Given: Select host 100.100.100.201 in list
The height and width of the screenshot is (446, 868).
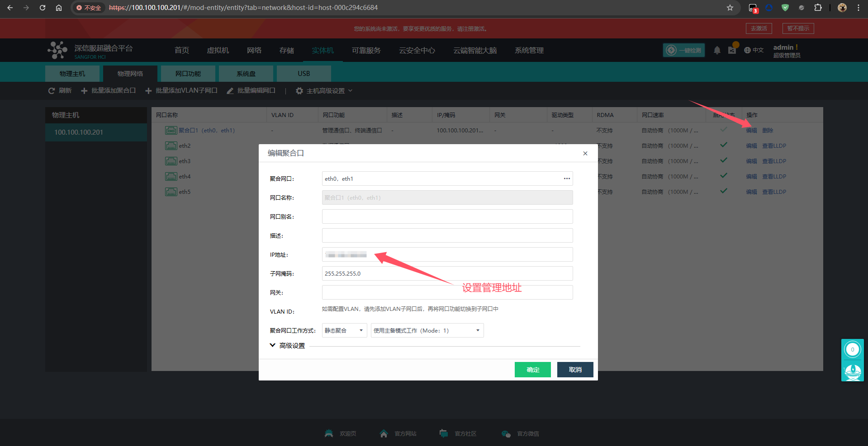Looking at the screenshot, I should (x=96, y=132).
